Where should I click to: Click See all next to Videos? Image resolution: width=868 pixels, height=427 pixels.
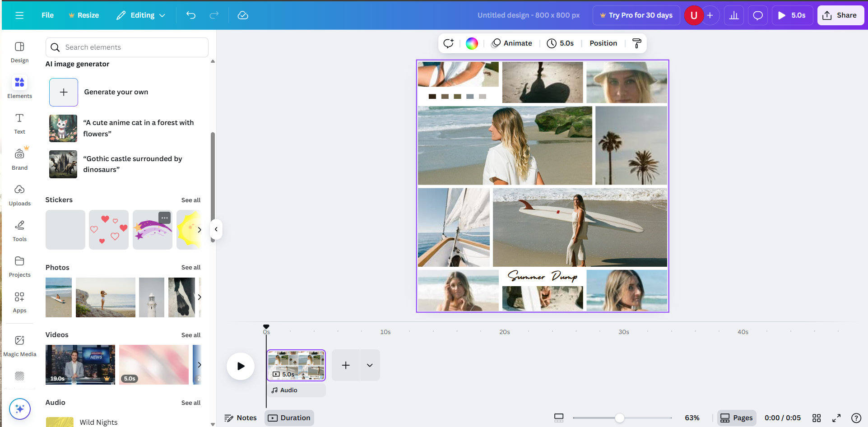click(190, 335)
